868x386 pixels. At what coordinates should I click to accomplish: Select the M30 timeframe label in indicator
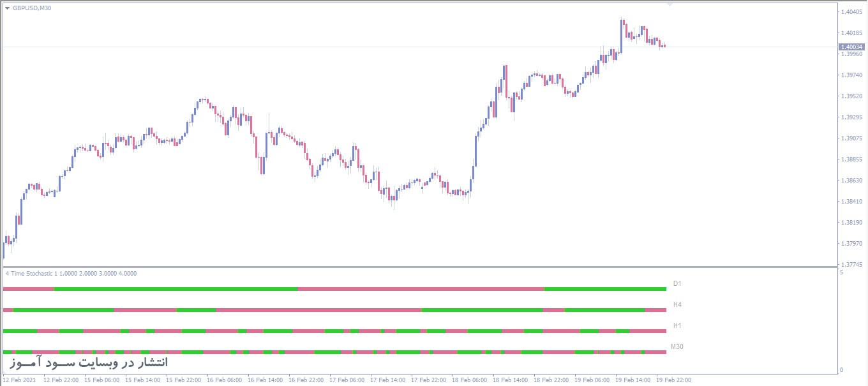[x=677, y=346]
